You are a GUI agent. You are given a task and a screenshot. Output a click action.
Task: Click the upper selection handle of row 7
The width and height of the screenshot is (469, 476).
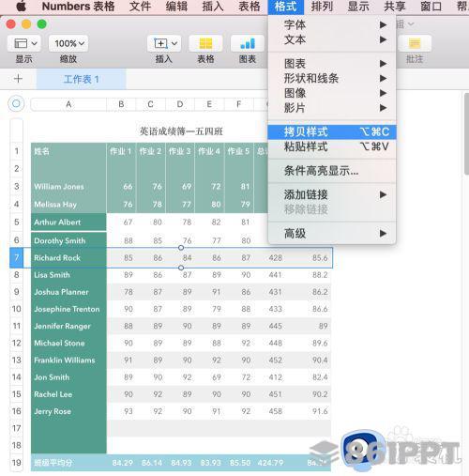pos(181,248)
